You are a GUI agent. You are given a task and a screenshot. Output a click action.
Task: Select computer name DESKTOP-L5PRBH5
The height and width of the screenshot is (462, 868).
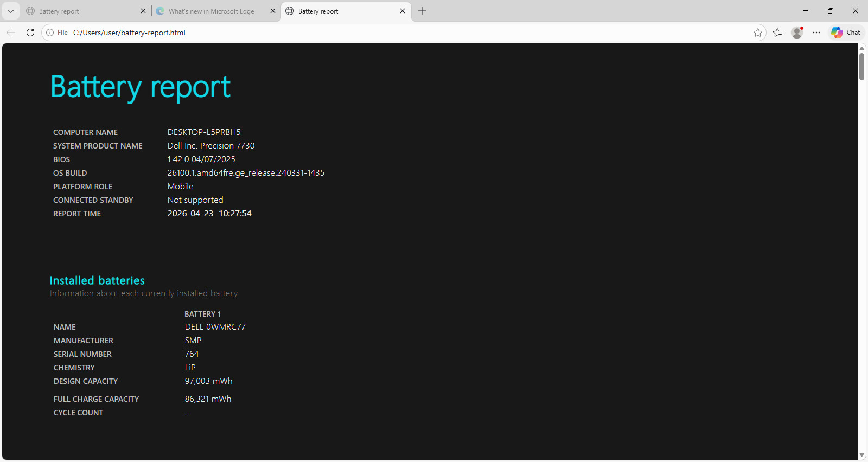point(204,132)
